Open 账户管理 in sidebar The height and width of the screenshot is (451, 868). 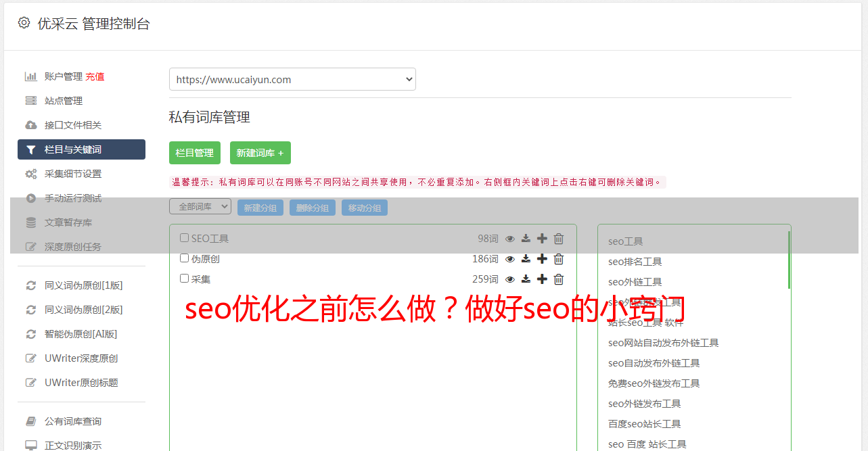(64, 76)
